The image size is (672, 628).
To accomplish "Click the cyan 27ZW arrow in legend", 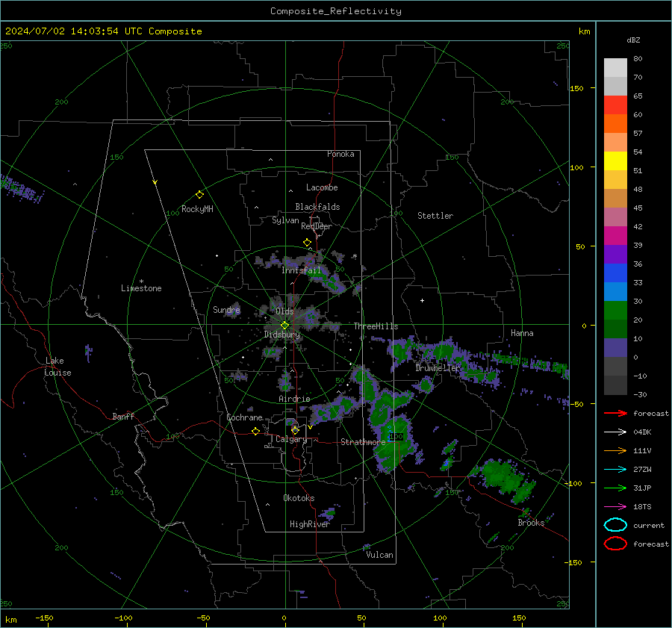I will point(615,470).
